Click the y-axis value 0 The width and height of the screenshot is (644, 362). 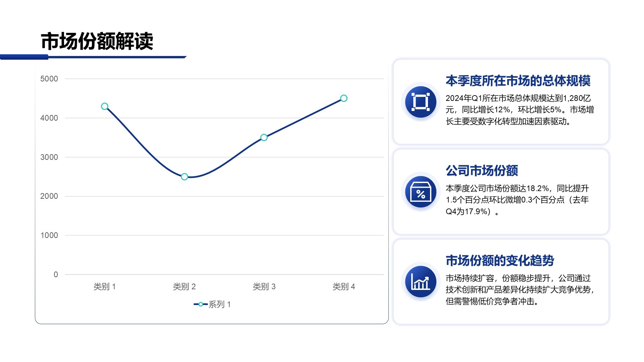tap(56, 275)
